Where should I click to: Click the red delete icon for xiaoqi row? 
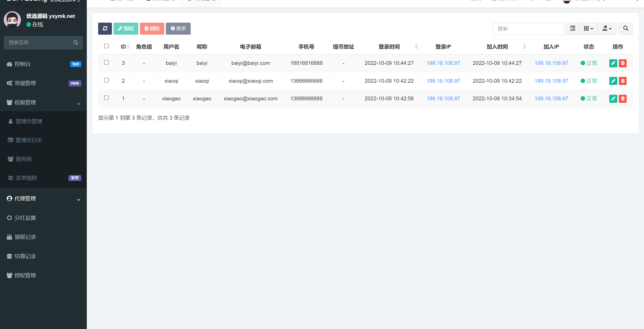623,81
